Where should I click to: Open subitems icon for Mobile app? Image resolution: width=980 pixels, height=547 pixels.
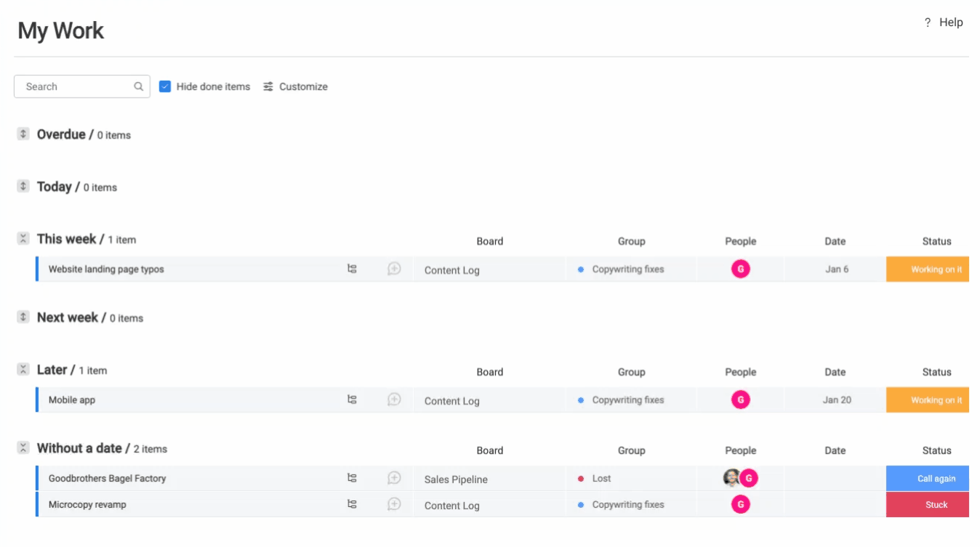coord(352,400)
